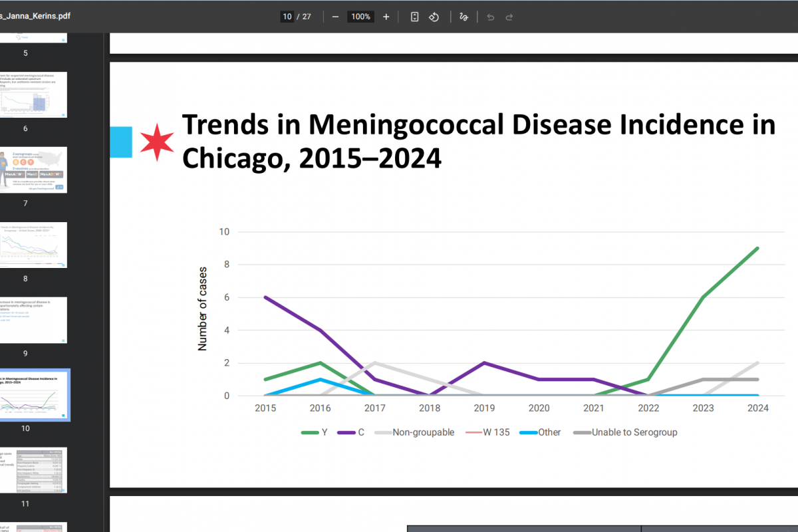Click the redo icon in the toolbar
Viewport: 798px width, 532px height.
tap(509, 17)
